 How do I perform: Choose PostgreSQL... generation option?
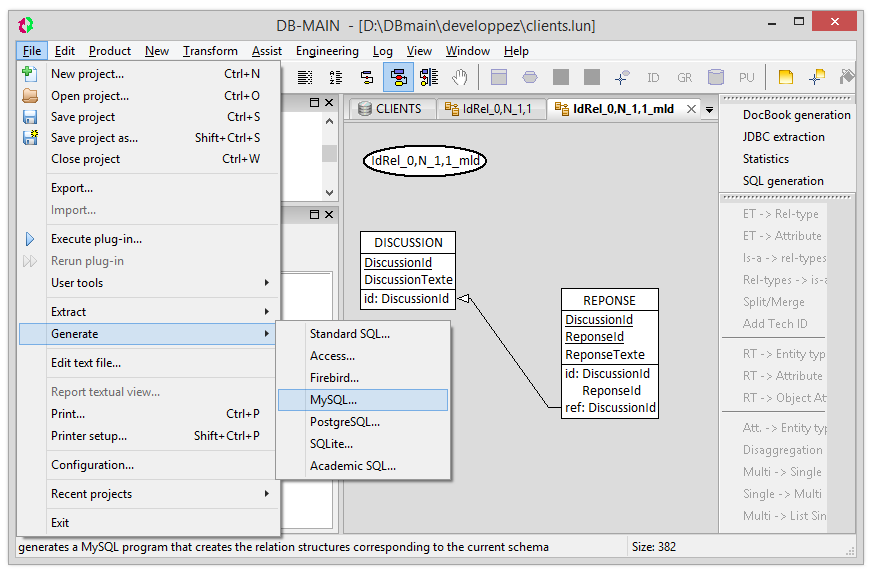pyautogui.click(x=363, y=422)
